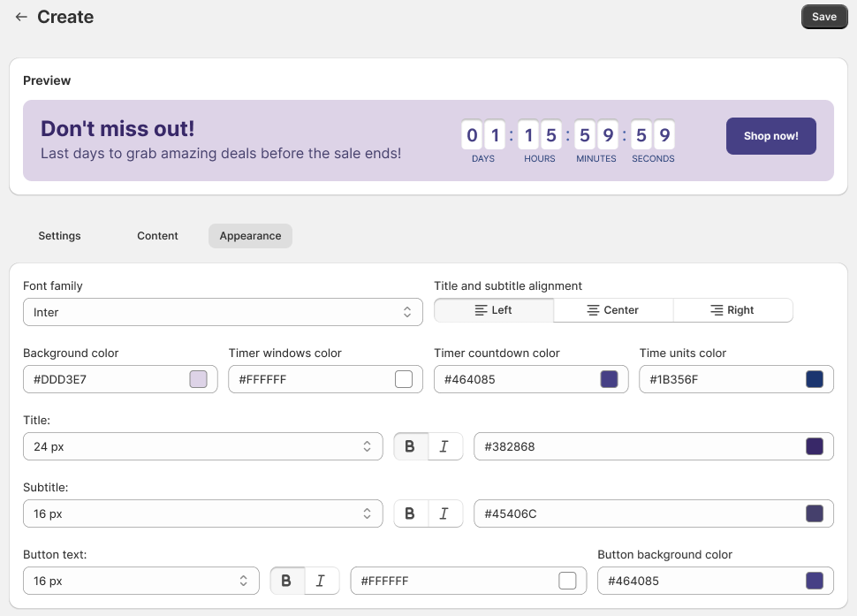Set title alignment to Right
Image resolution: width=857 pixels, height=616 pixels.
(732, 310)
